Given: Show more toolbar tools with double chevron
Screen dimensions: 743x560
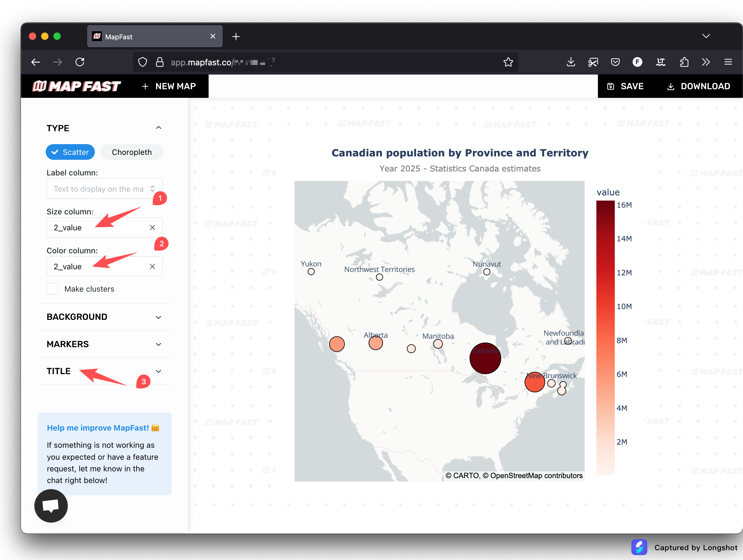Looking at the screenshot, I should click(x=706, y=62).
